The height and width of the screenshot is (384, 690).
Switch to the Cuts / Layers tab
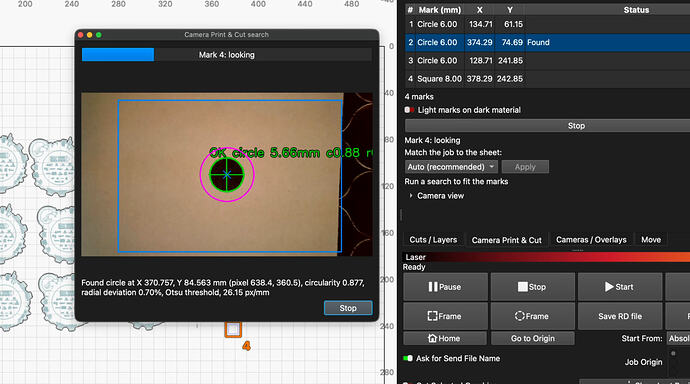point(433,240)
